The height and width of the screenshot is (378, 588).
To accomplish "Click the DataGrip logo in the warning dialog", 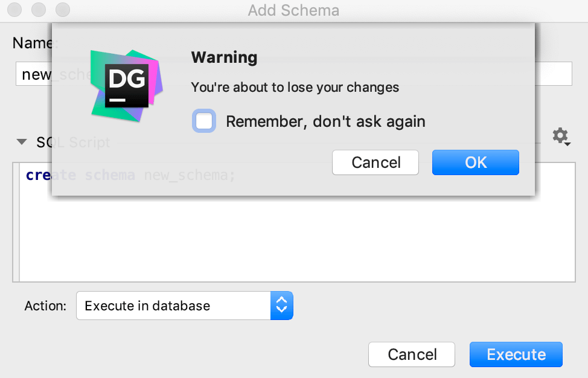I will (126, 85).
